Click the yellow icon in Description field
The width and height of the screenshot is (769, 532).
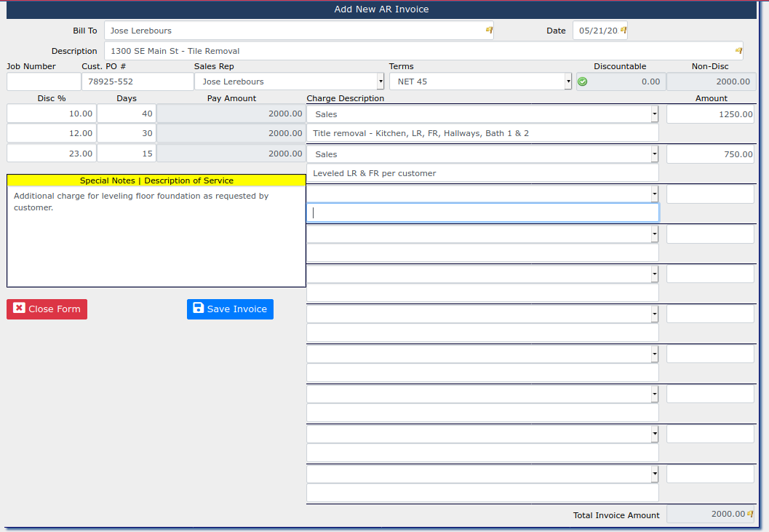tap(738, 51)
